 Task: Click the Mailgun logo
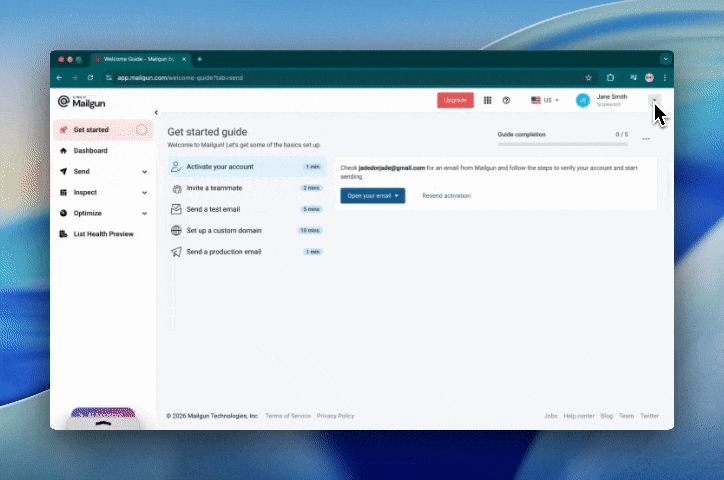(x=82, y=102)
